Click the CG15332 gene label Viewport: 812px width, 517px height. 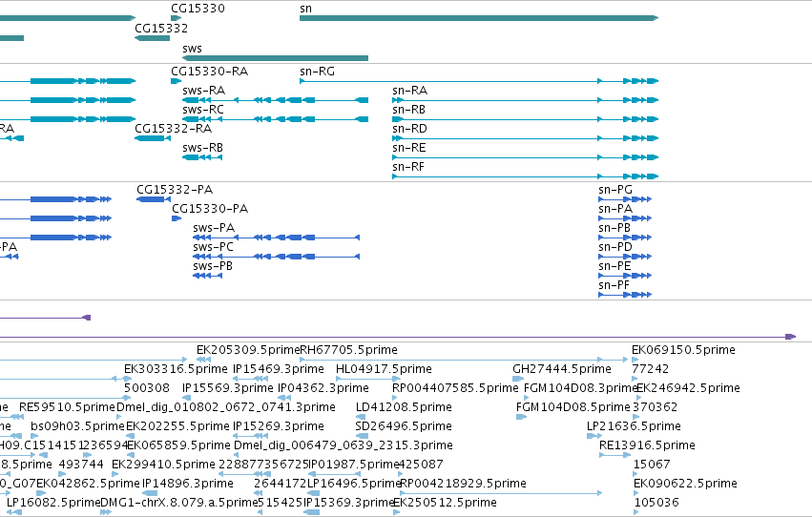coord(161,29)
